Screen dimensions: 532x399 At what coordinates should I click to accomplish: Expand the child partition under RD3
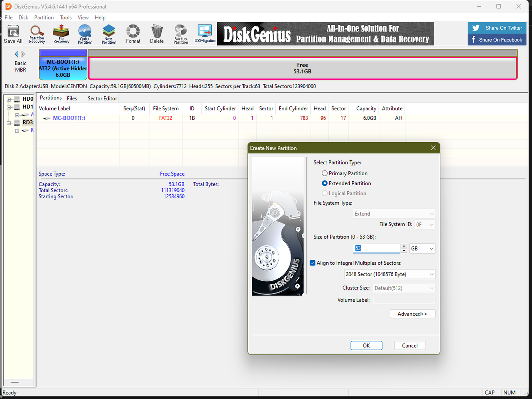point(17,131)
